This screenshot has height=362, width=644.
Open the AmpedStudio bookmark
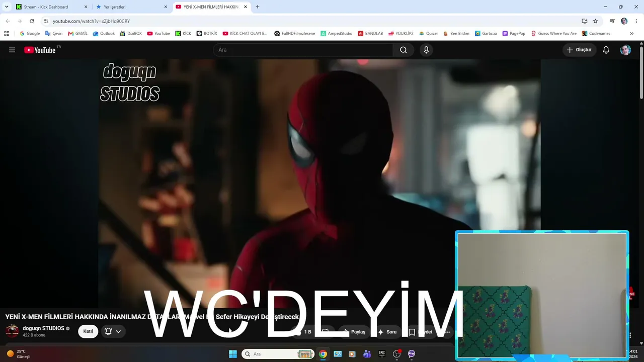coord(337,34)
